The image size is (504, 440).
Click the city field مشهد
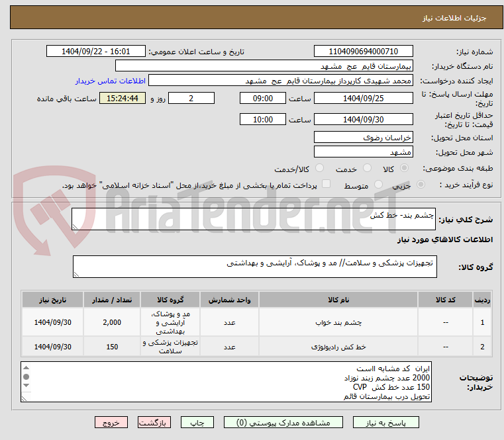(363, 152)
